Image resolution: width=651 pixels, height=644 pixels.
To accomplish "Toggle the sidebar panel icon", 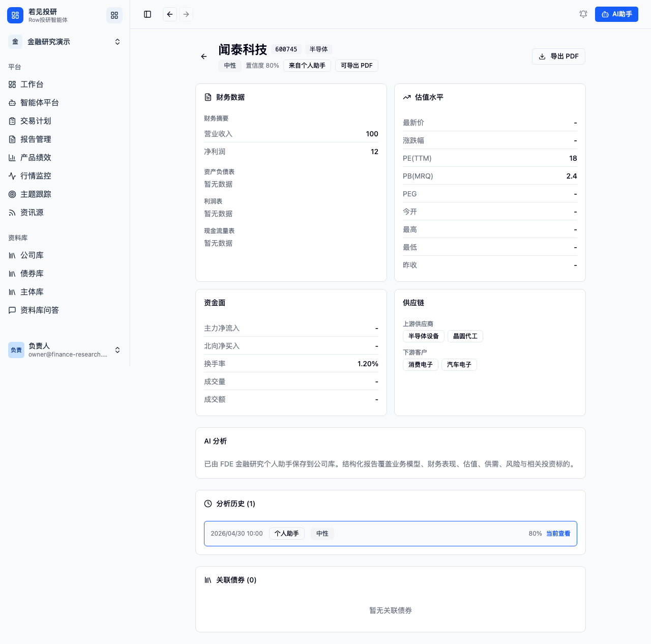I will click(x=147, y=14).
